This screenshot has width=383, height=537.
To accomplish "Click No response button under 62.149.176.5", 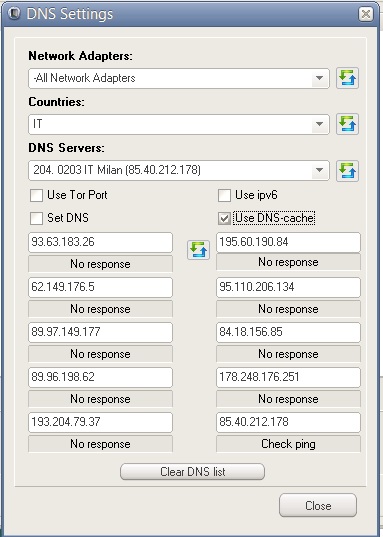I will pos(100,309).
